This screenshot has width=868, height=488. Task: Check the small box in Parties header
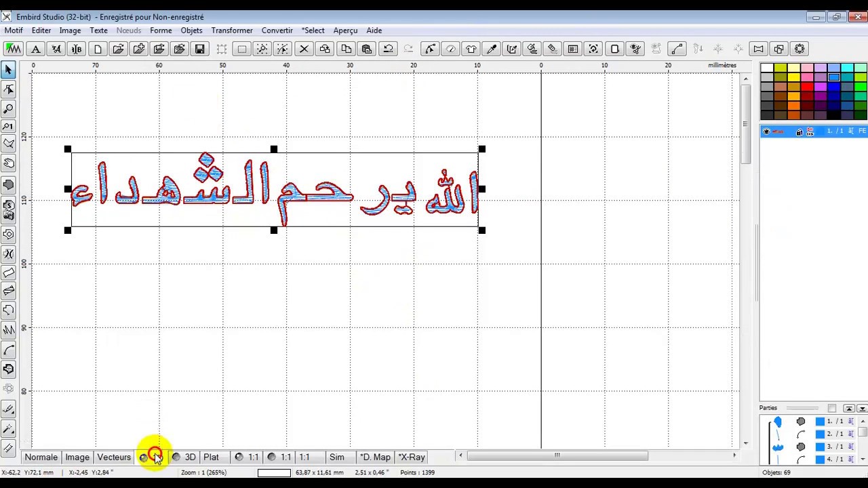832,408
